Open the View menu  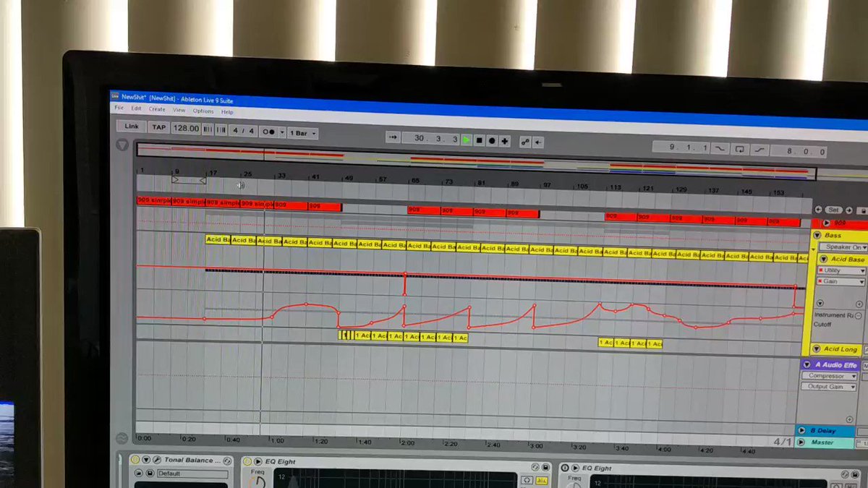coord(179,110)
